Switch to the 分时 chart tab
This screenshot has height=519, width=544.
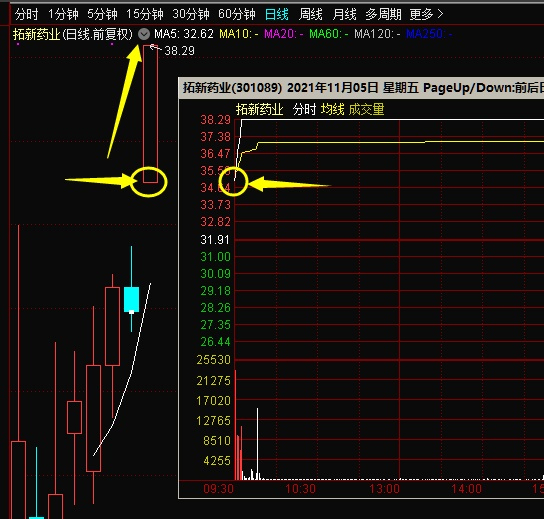click(26, 14)
